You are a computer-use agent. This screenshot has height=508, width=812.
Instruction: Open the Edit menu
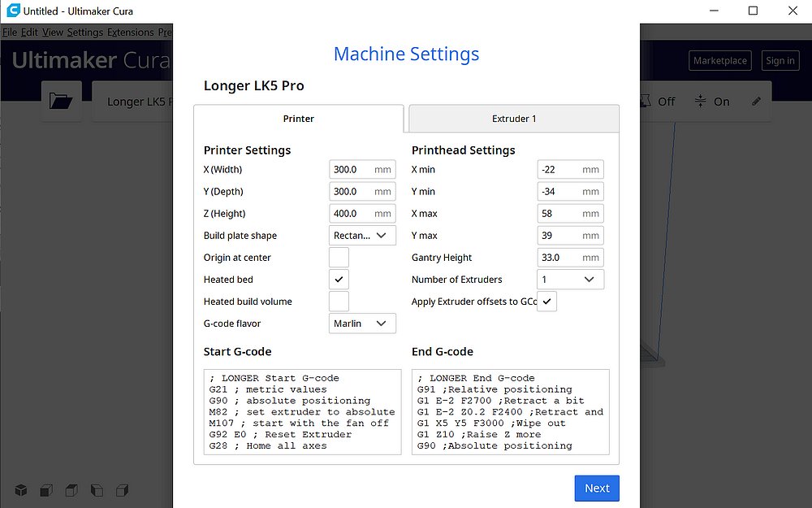pos(29,33)
